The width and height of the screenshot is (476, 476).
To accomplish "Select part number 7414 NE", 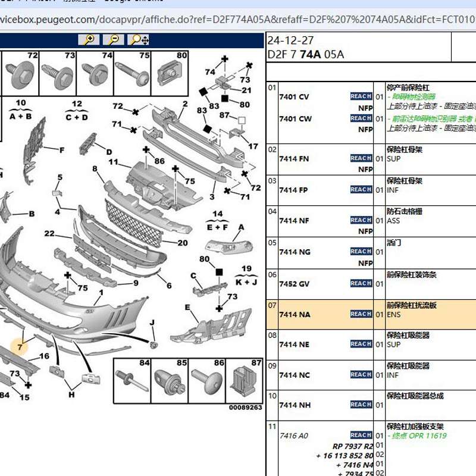I will tap(294, 345).
